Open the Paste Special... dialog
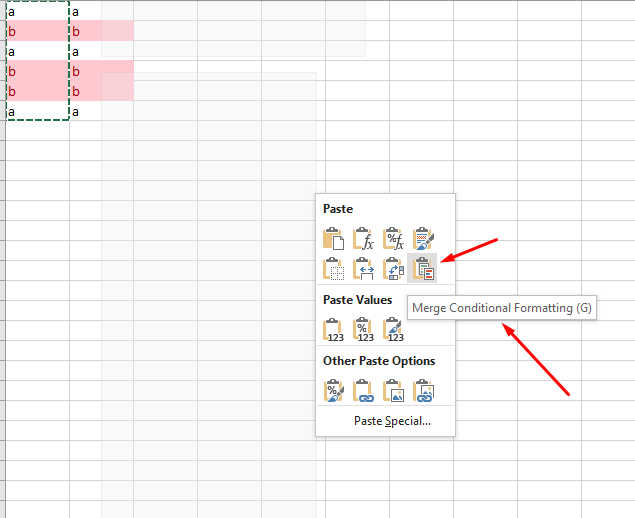This screenshot has width=635, height=518. 392,421
